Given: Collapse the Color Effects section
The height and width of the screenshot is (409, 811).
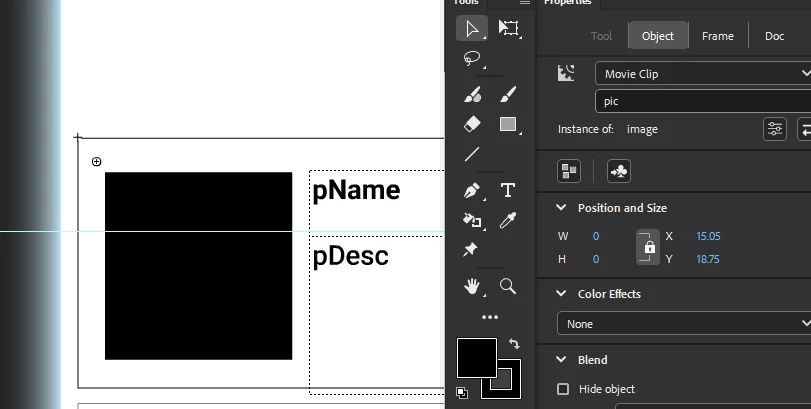Looking at the screenshot, I should point(561,294).
